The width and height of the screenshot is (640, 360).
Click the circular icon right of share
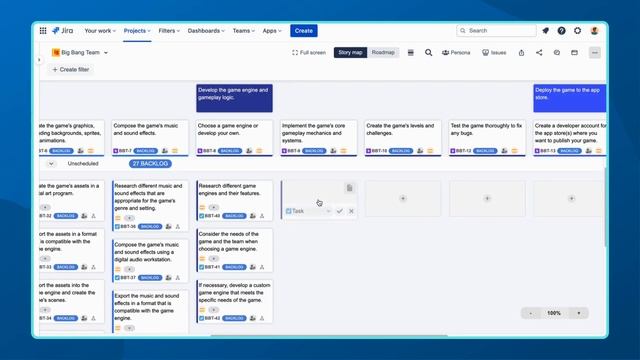(x=557, y=53)
